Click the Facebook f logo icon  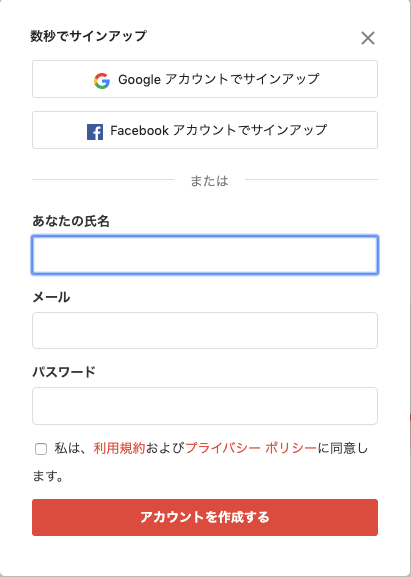coord(95,131)
